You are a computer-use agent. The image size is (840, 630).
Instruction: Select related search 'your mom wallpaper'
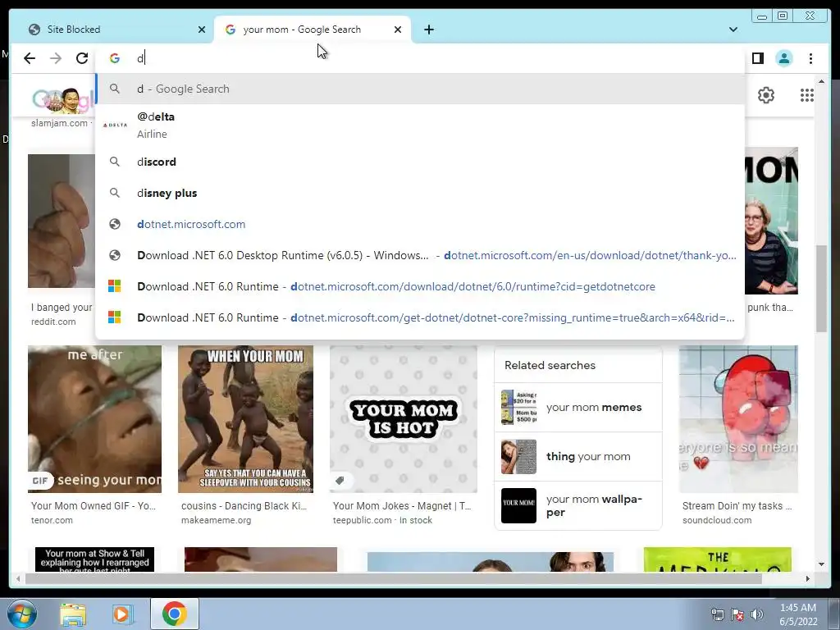pyautogui.click(x=578, y=505)
